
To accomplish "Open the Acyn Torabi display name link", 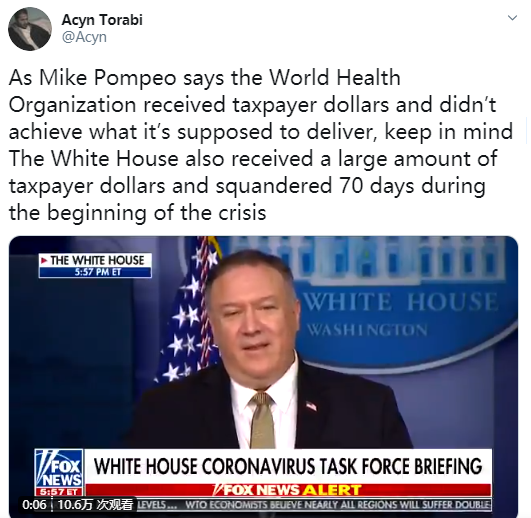I will 102,20.
